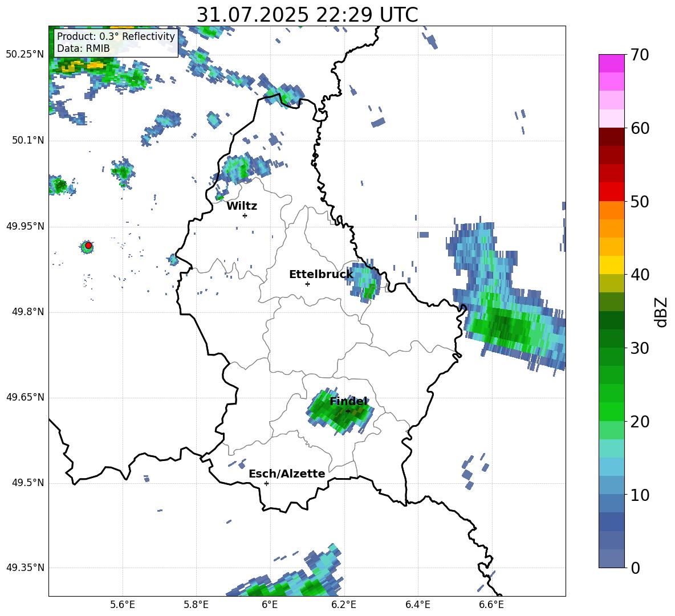Click the Wiltz city label
The height and width of the screenshot is (616, 675).
click(x=242, y=206)
